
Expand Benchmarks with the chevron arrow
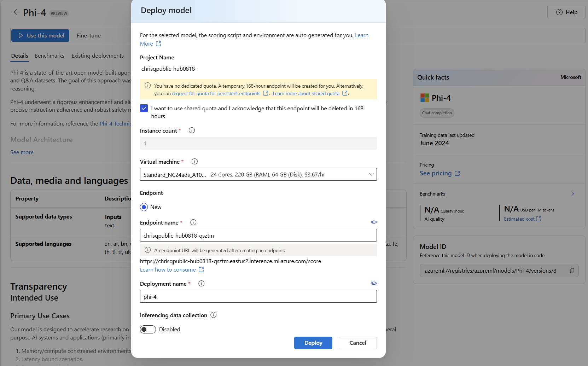573,193
